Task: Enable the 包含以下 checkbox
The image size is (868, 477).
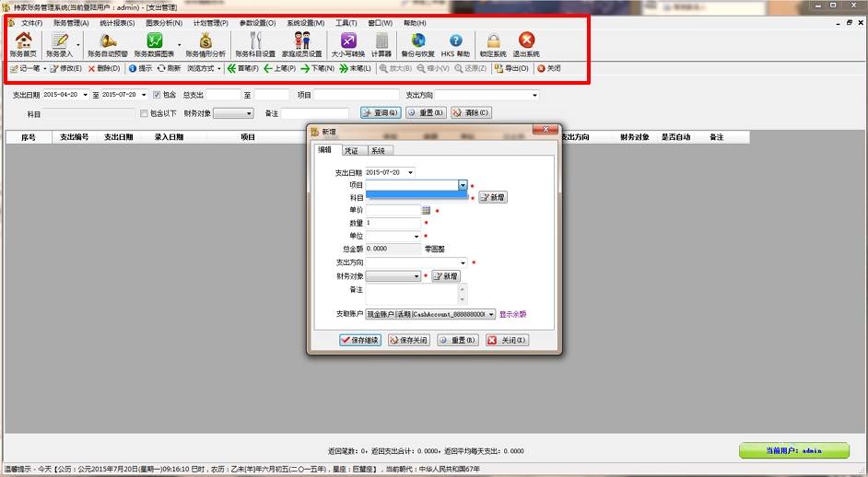Action: 144,113
